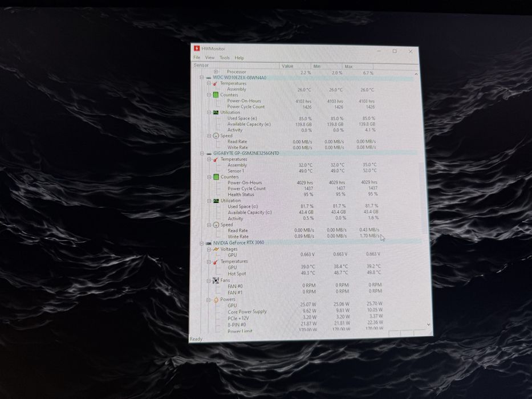Click thermometer icon under NVIDIA GPU Temperatures
The image size is (532, 399).
[216, 262]
